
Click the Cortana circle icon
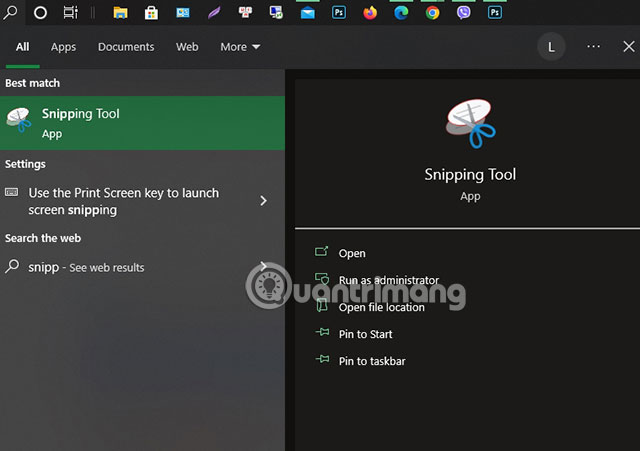[x=40, y=13]
